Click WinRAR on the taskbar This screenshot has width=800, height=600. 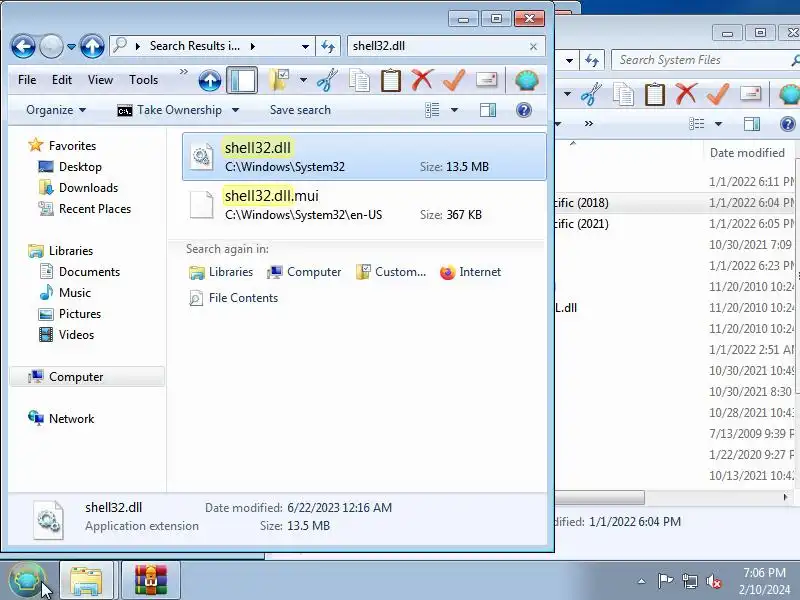point(151,581)
